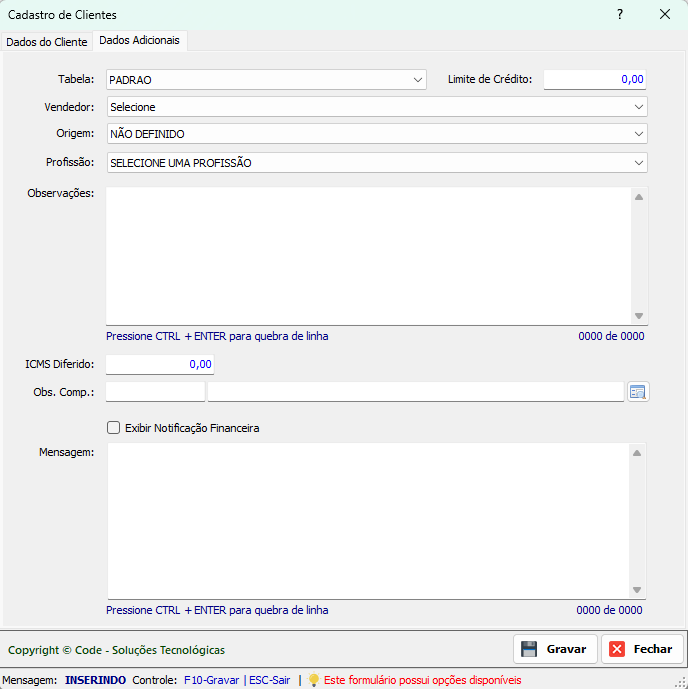The height and width of the screenshot is (689, 688).
Task: Click the Observações scrollbar down arrow
Action: 639,316
